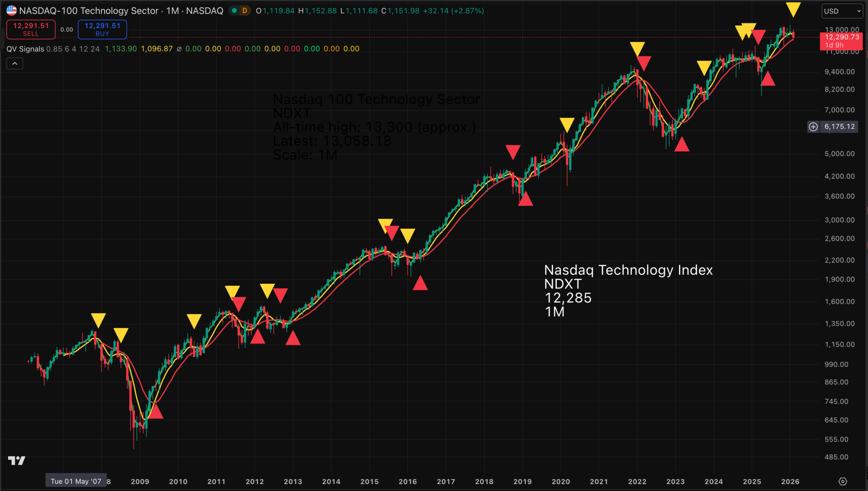868x491 pixels.
Task: Click the 1M interval in title
Action: pyautogui.click(x=172, y=11)
